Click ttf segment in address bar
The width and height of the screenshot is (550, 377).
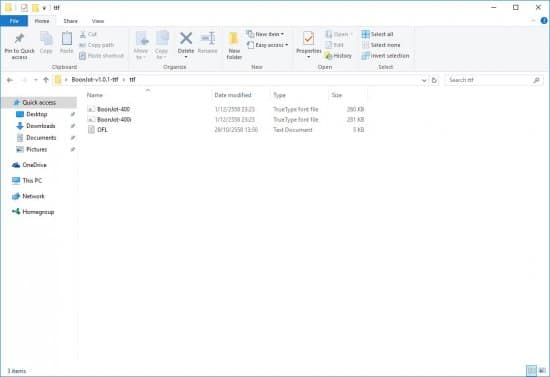133,80
